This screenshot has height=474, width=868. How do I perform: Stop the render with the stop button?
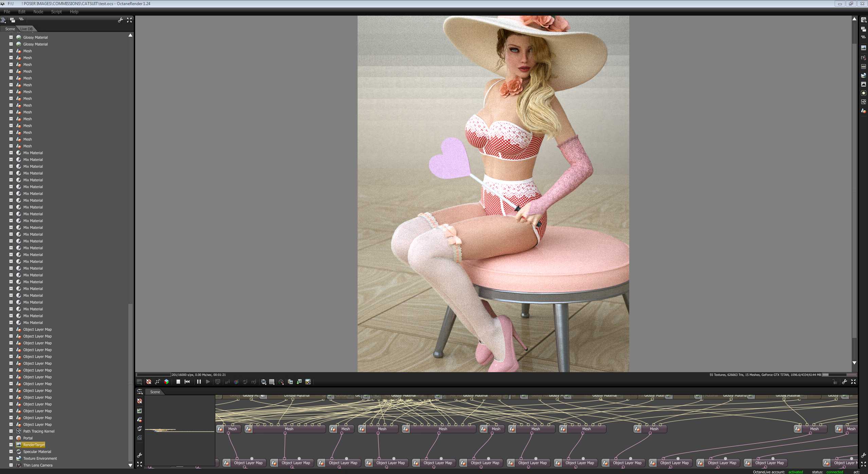pyautogui.click(x=178, y=382)
